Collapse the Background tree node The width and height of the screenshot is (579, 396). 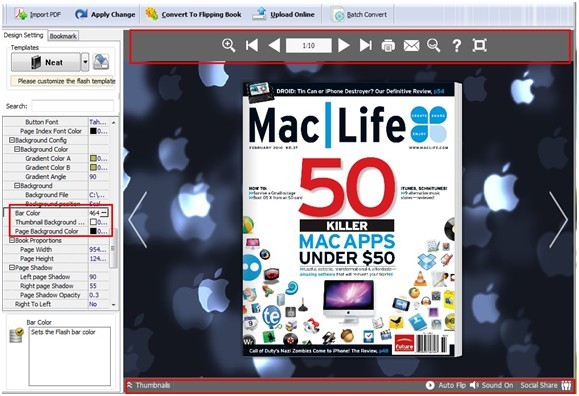tap(17, 185)
